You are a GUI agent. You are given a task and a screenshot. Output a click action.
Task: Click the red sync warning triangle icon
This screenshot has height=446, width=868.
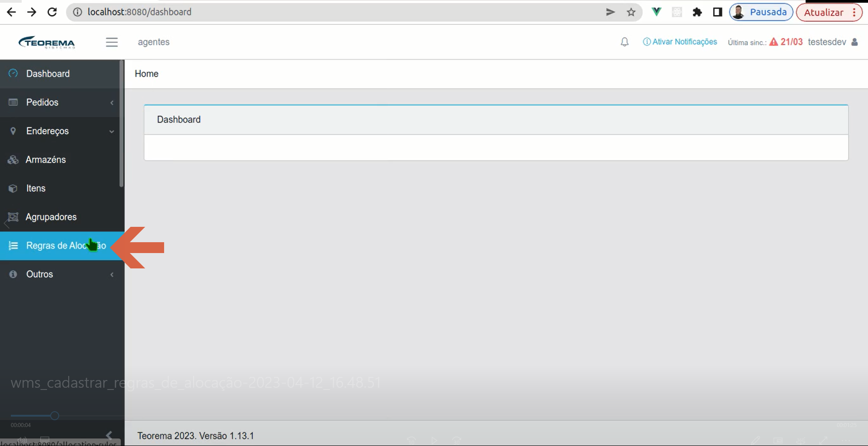[x=774, y=42]
